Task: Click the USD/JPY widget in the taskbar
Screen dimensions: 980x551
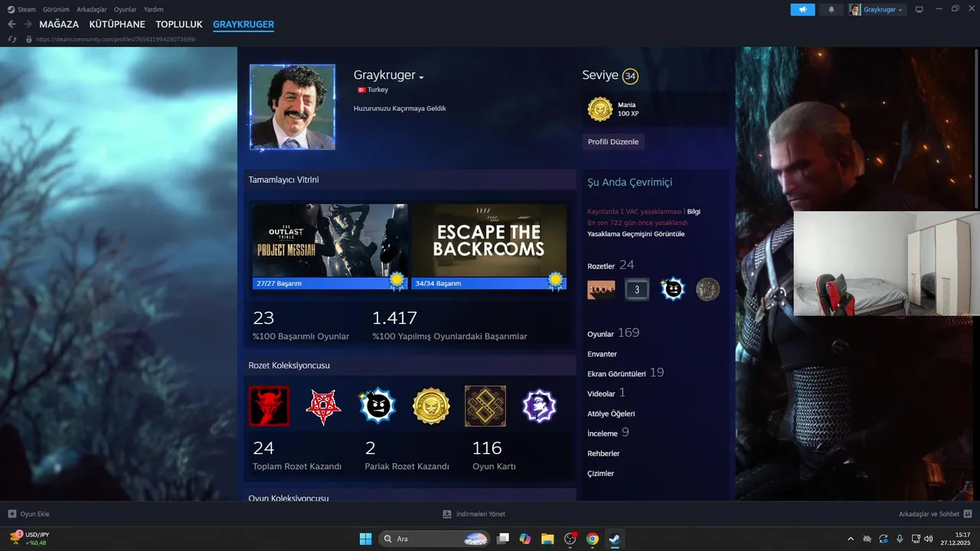Action: coord(29,539)
